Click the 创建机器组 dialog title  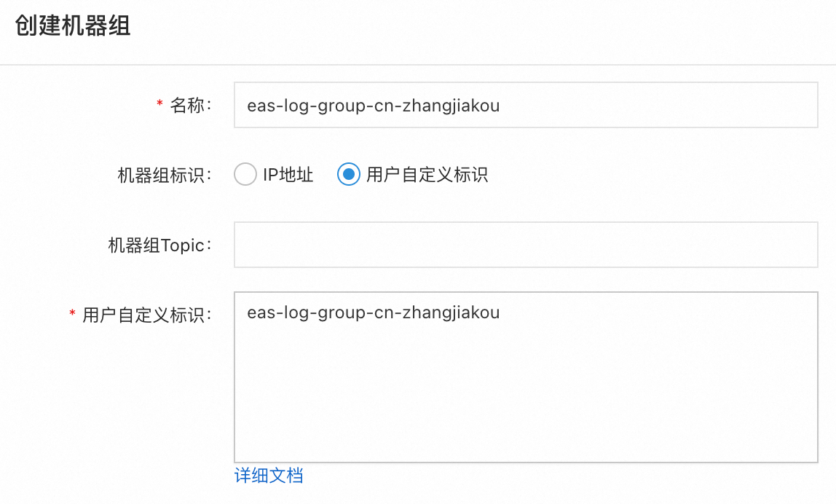[73, 27]
